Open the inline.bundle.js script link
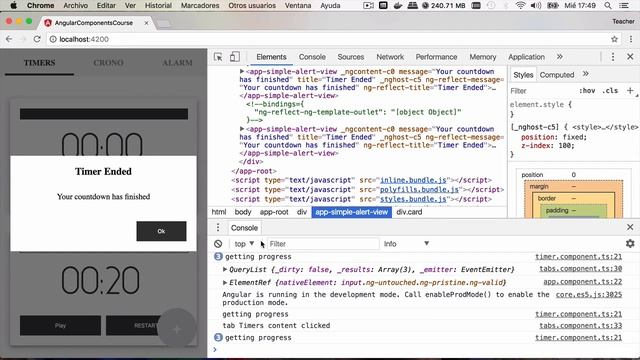This screenshot has height=360, width=640. click(413, 180)
